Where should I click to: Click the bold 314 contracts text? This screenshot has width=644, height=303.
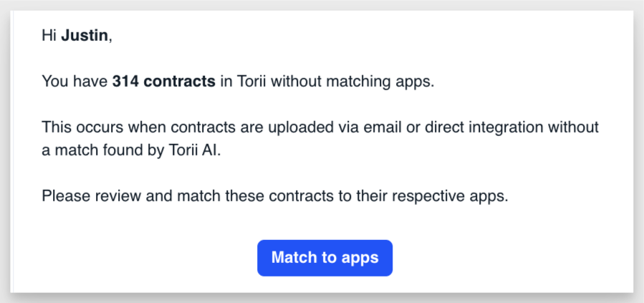coord(164,82)
